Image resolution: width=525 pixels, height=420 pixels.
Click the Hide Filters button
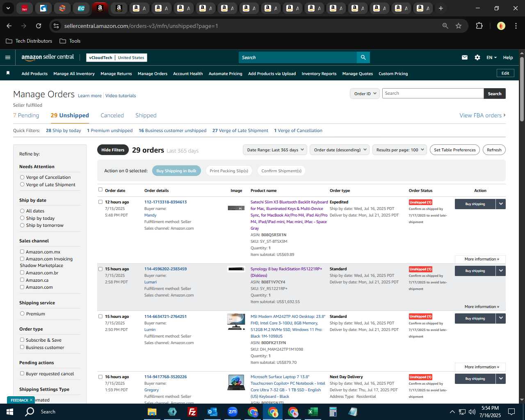click(x=113, y=150)
